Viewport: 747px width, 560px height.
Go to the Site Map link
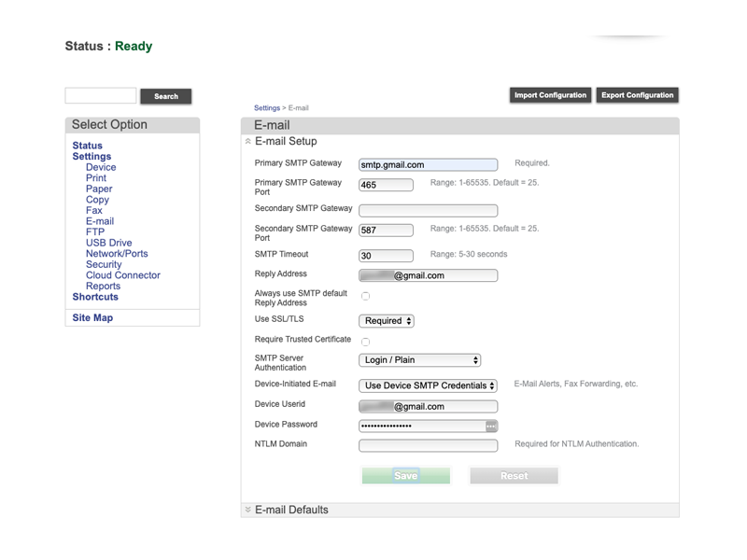click(x=92, y=318)
